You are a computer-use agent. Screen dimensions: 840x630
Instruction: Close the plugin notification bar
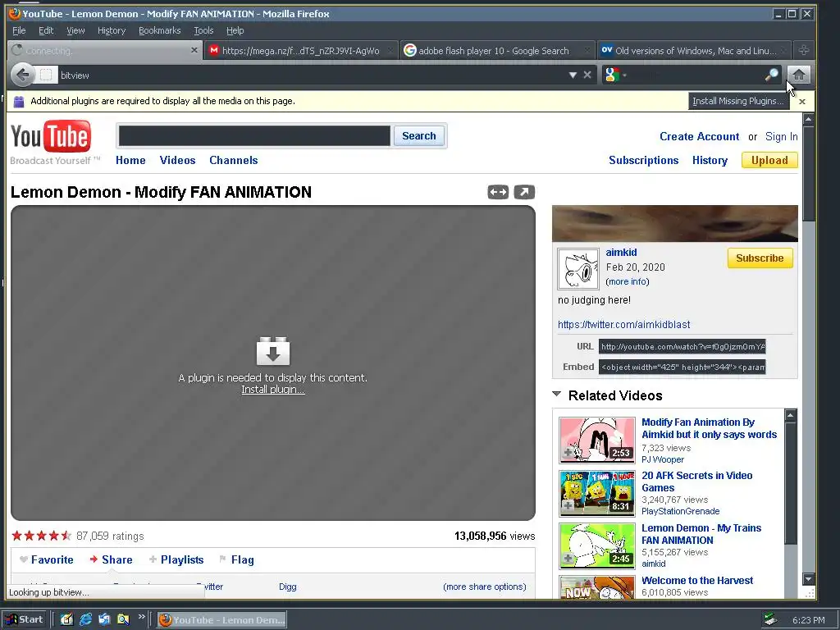tap(802, 101)
